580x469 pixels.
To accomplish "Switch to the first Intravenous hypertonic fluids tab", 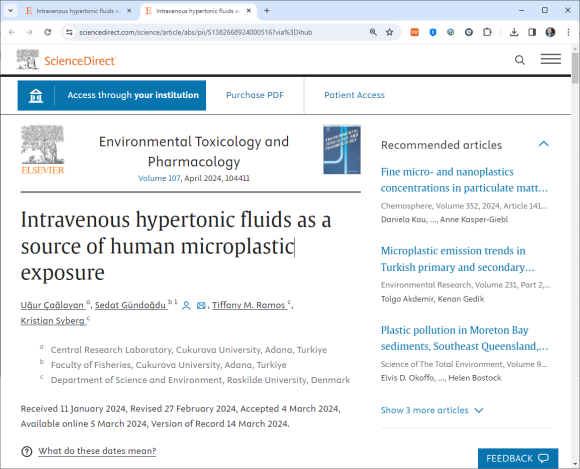I will coord(78,11).
